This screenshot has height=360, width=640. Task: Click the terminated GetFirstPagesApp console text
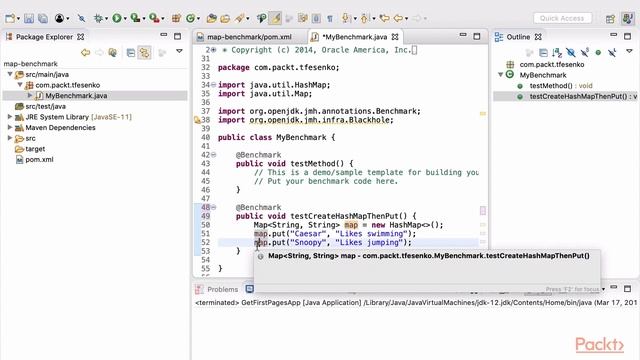point(416,303)
